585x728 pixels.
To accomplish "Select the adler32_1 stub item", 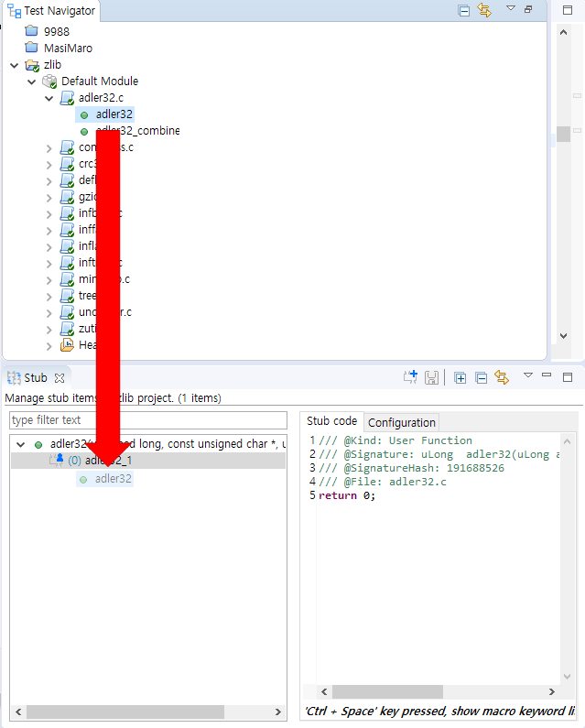I will [x=148, y=461].
